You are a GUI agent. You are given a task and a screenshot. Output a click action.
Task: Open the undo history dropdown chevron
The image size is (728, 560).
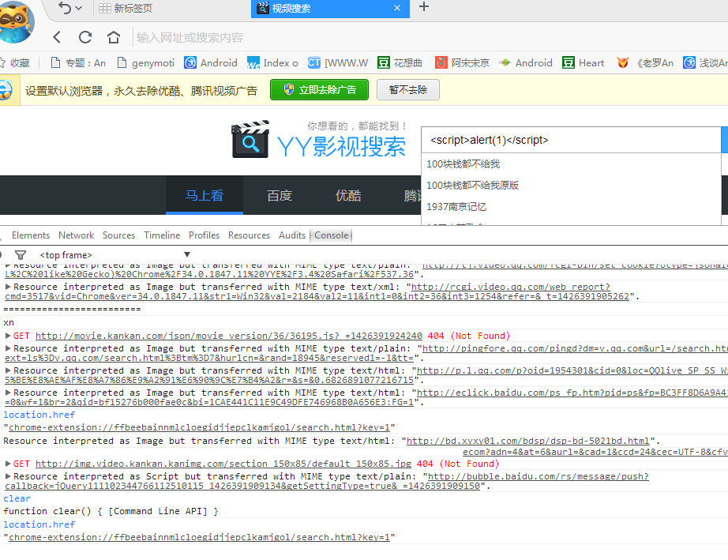pyautogui.click(x=78, y=8)
